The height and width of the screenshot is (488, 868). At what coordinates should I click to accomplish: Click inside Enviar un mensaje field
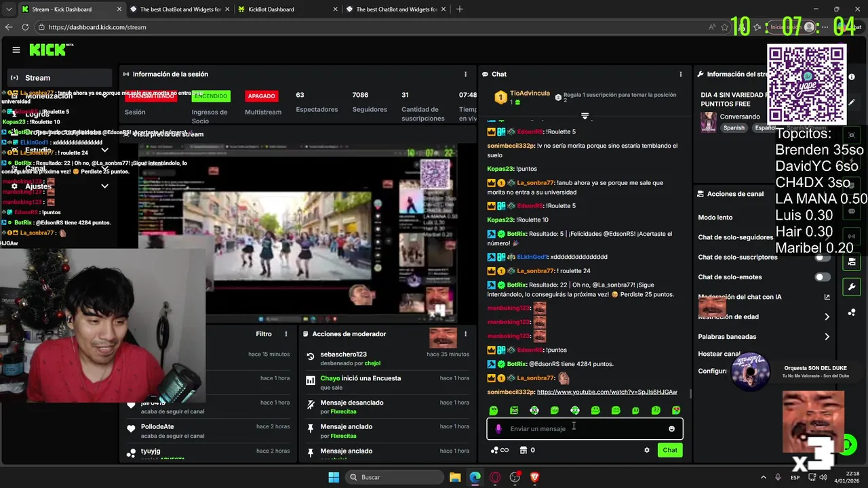pos(585,428)
